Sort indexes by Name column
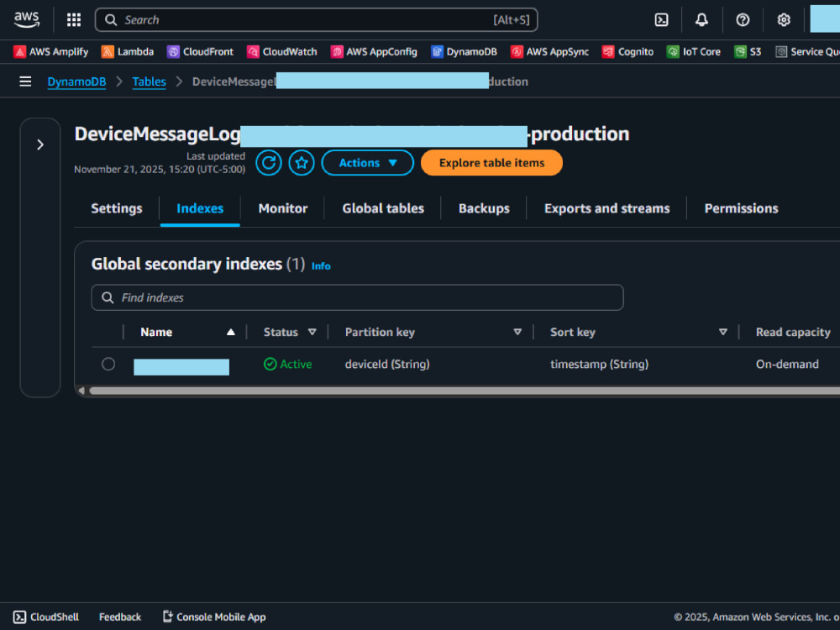840x630 pixels. click(x=187, y=332)
